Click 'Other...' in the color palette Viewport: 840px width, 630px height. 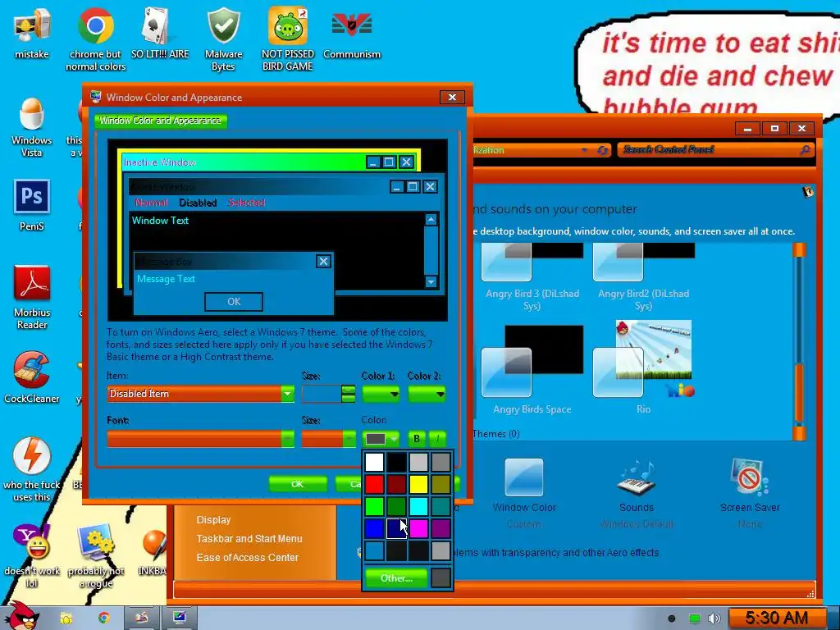pos(396,578)
